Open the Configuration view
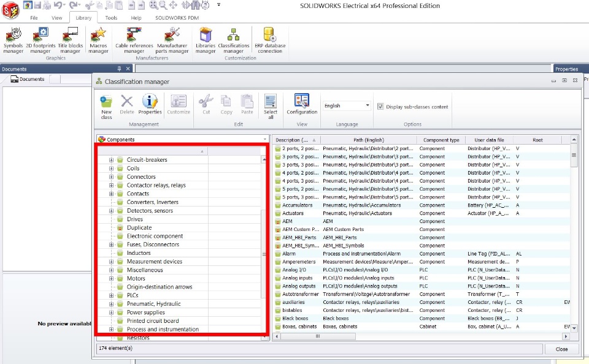 [302, 104]
